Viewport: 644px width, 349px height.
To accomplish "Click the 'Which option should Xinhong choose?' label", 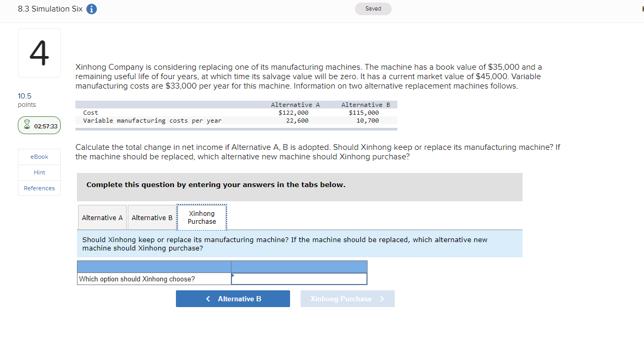I will pos(137,279).
